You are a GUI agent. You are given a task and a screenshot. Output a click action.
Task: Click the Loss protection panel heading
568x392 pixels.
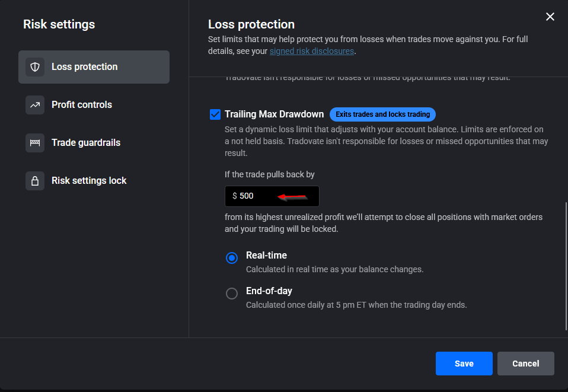coord(251,24)
